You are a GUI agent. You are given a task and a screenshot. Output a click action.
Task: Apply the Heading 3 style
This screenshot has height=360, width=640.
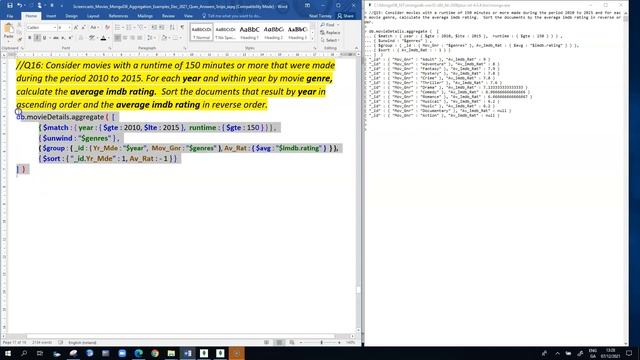tap(297, 32)
